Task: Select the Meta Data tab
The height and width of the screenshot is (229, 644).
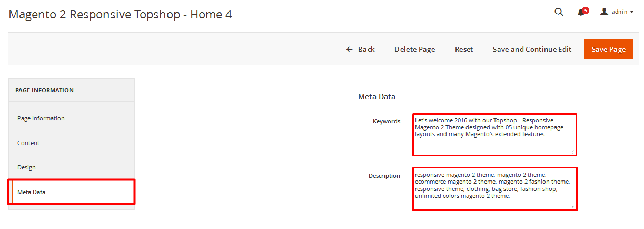Action: [72, 192]
